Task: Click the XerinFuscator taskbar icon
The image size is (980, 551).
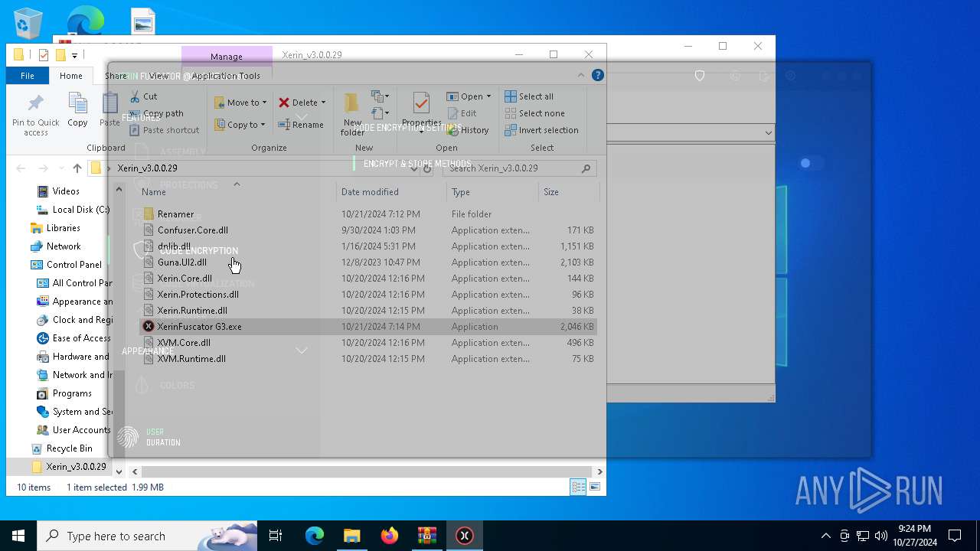Action: coord(464,536)
